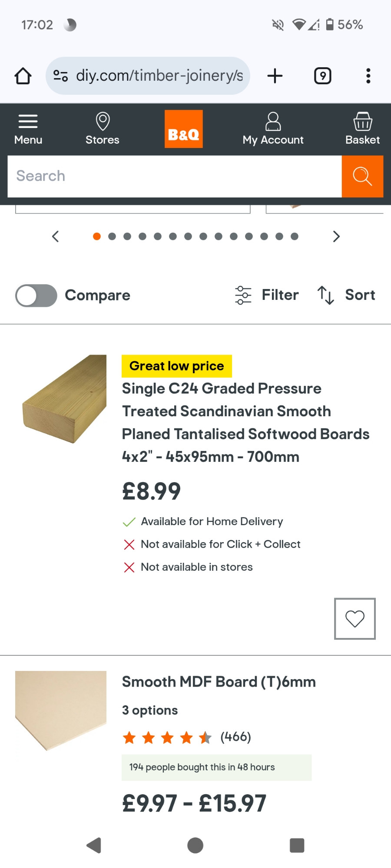This screenshot has width=391, height=868.
Task: Focus the Search input field
Action: [175, 176]
